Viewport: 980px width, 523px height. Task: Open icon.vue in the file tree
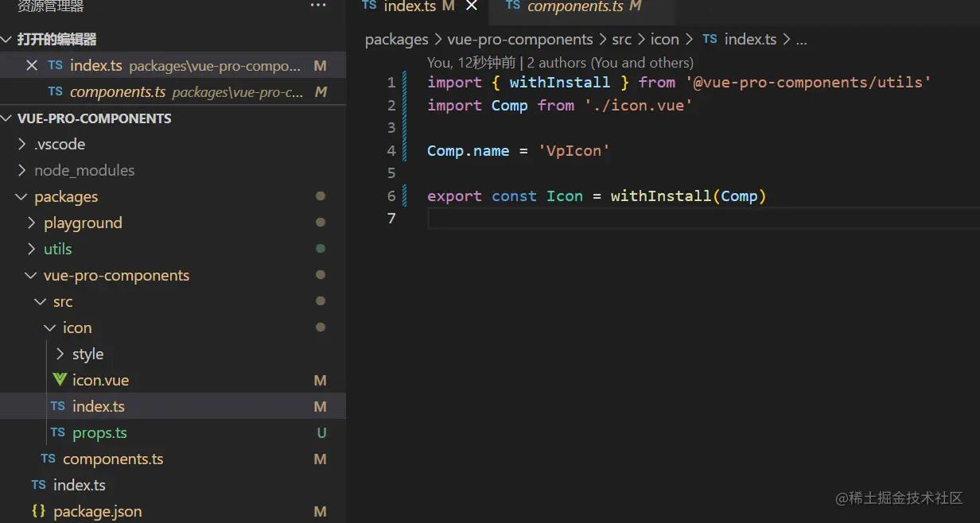[100, 381]
